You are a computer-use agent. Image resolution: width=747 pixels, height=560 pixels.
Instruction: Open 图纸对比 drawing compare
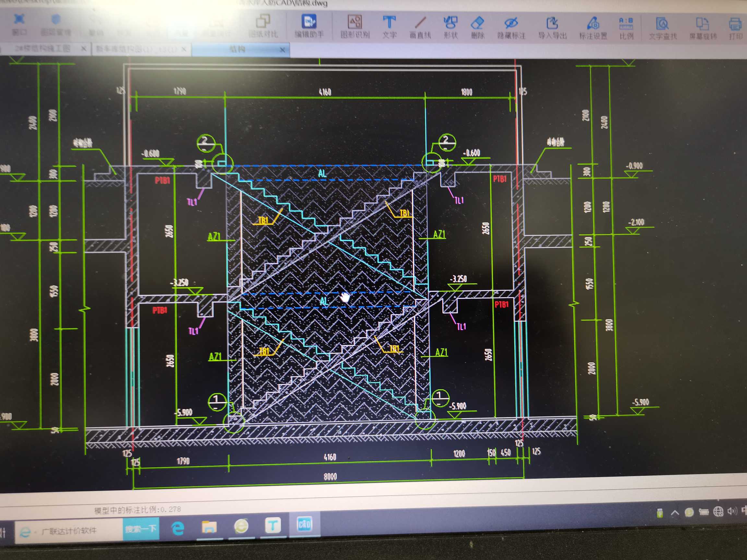coord(263,26)
